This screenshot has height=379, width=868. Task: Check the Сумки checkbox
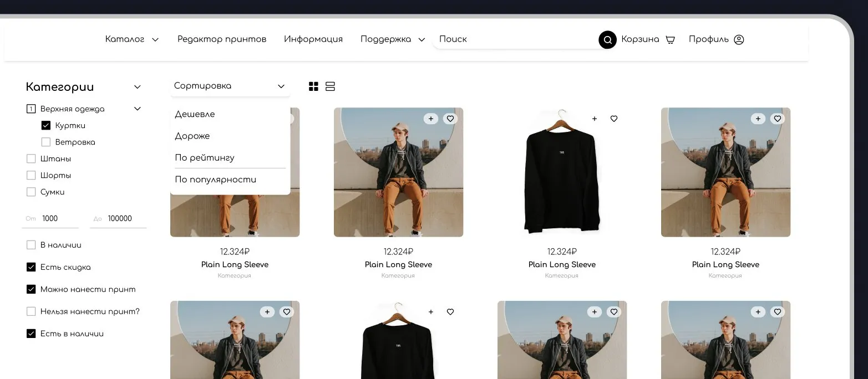click(31, 192)
